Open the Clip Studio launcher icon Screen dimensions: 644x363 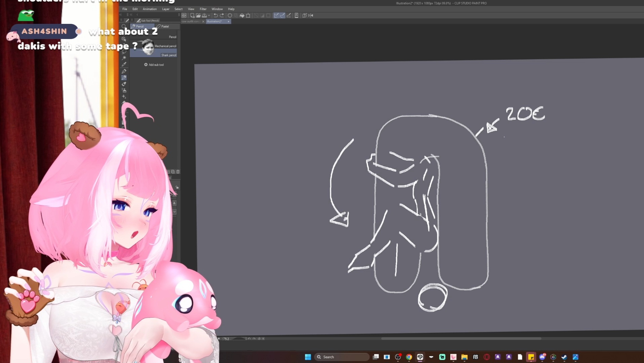click(184, 15)
